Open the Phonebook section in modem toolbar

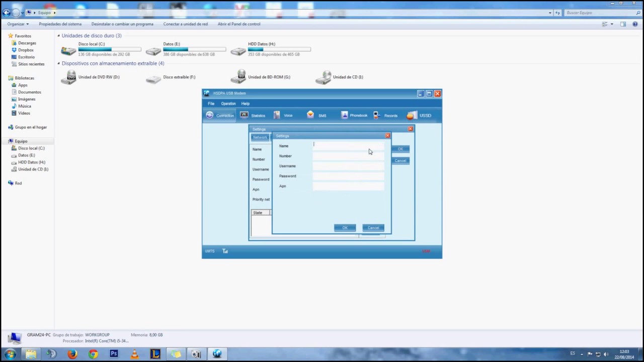(x=354, y=115)
